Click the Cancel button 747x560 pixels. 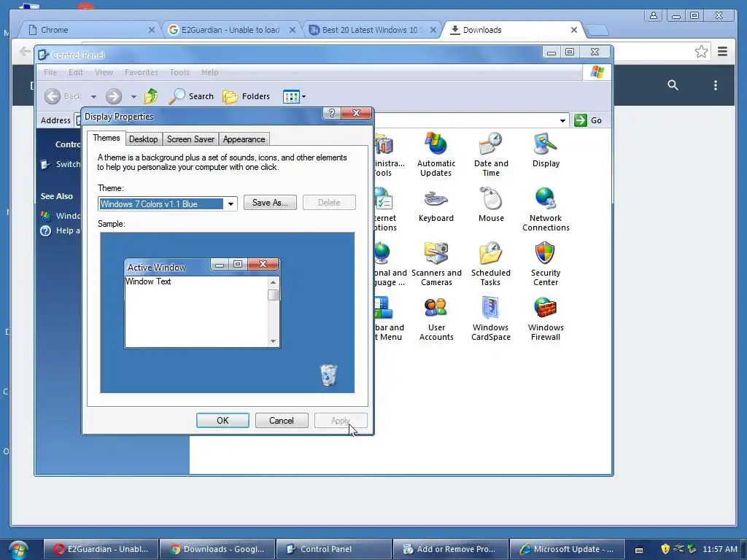click(282, 421)
